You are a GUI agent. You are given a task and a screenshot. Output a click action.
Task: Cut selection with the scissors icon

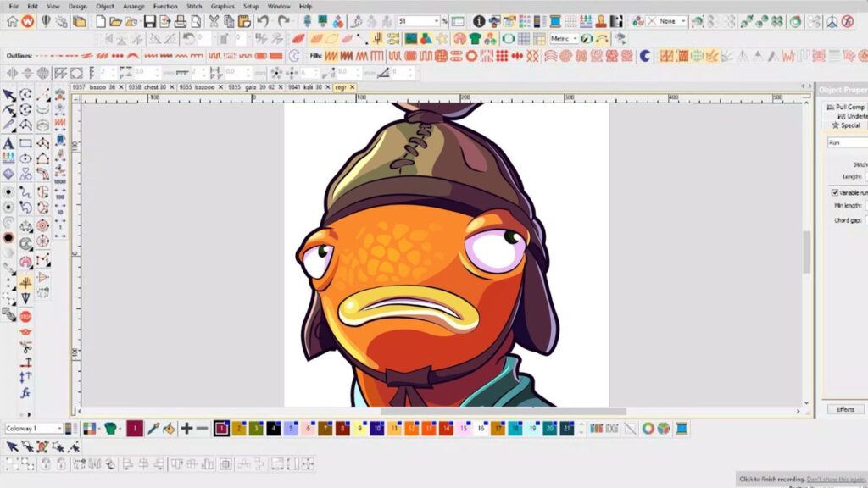(x=213, y=21)
